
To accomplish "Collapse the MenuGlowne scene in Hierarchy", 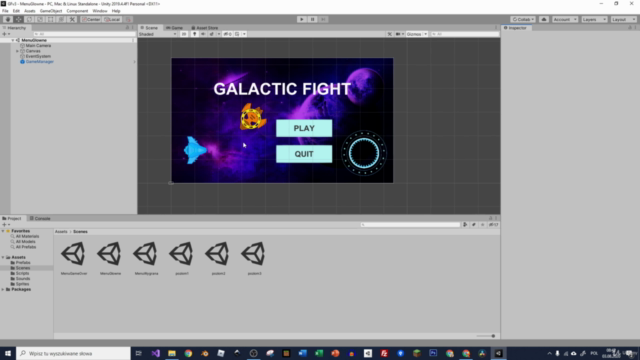I will tap(13, 40).
